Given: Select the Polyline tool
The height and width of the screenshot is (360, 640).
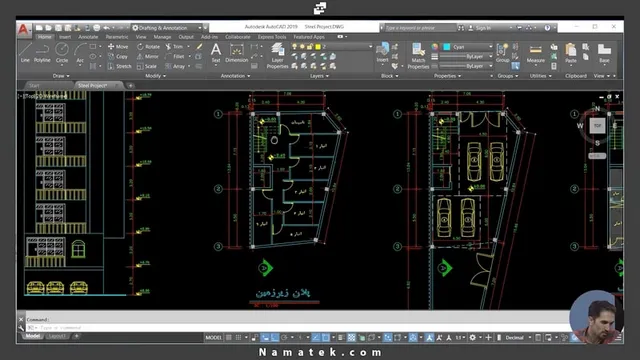Looking at the screenshot, I should (x=42, y=53).
